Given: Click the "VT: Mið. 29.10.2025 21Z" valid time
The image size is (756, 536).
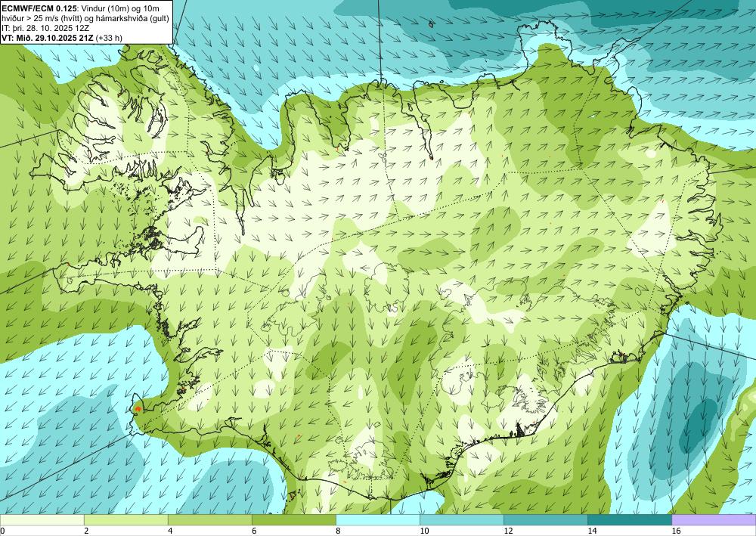Looking at the screenshot, I should click(x=48, y=38).
